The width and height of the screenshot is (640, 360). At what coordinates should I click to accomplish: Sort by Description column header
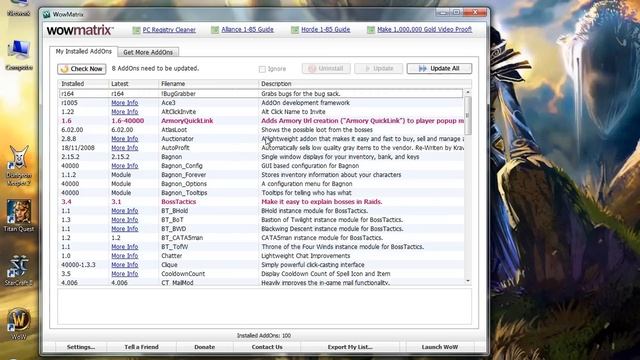pos(365,84)
